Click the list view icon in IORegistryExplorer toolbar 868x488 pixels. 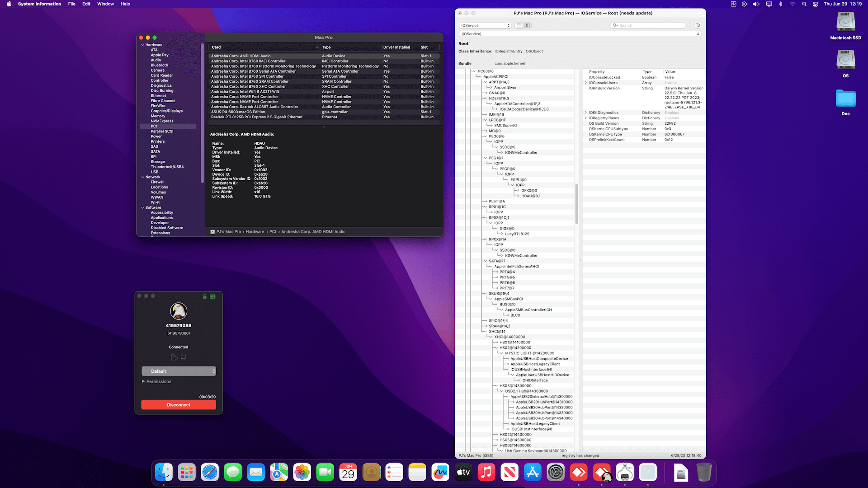tap(519, 25)
